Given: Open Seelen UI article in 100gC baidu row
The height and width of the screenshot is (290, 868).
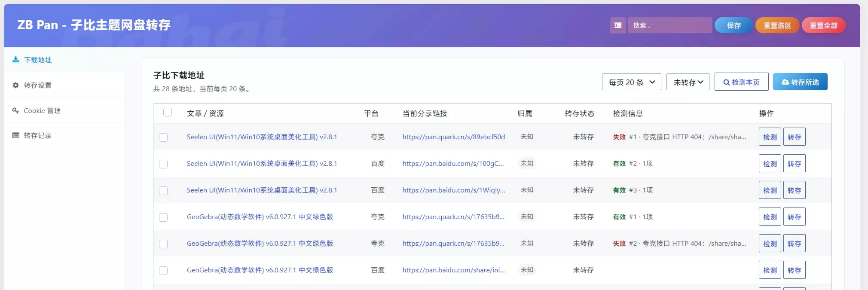Looking at the screenshot, I should click(x=262, y=163).
